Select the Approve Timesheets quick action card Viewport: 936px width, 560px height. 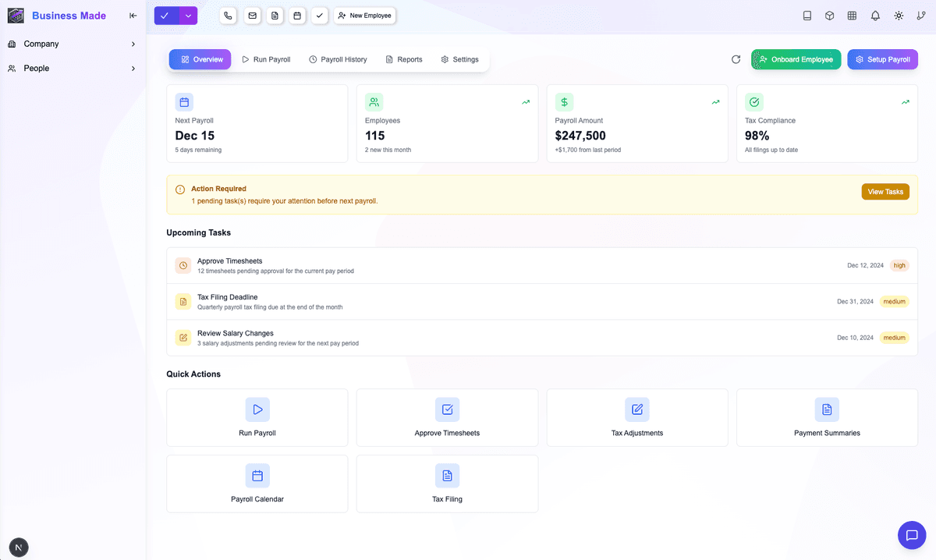[447, 418]
